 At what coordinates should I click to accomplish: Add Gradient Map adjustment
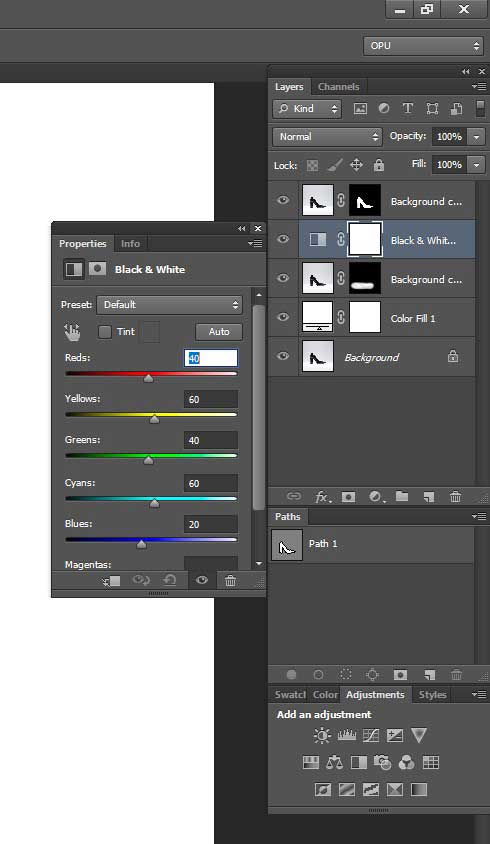tap(419, 790)
